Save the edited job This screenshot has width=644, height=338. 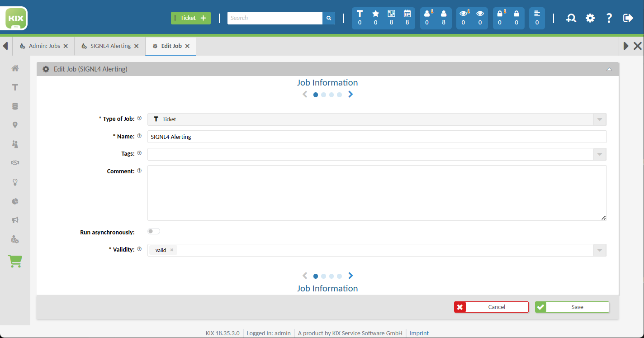tap(578, 307)
